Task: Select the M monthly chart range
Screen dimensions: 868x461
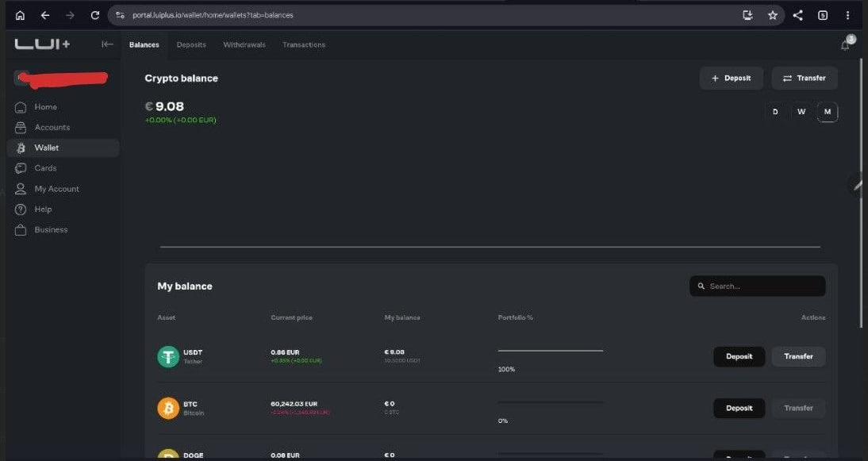Action: tap(827, 112)
